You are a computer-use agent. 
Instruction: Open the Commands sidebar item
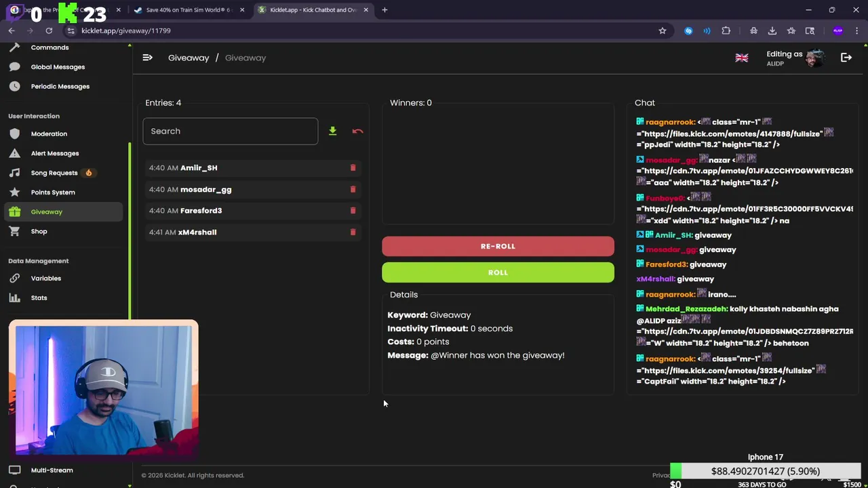click(50, 47)
